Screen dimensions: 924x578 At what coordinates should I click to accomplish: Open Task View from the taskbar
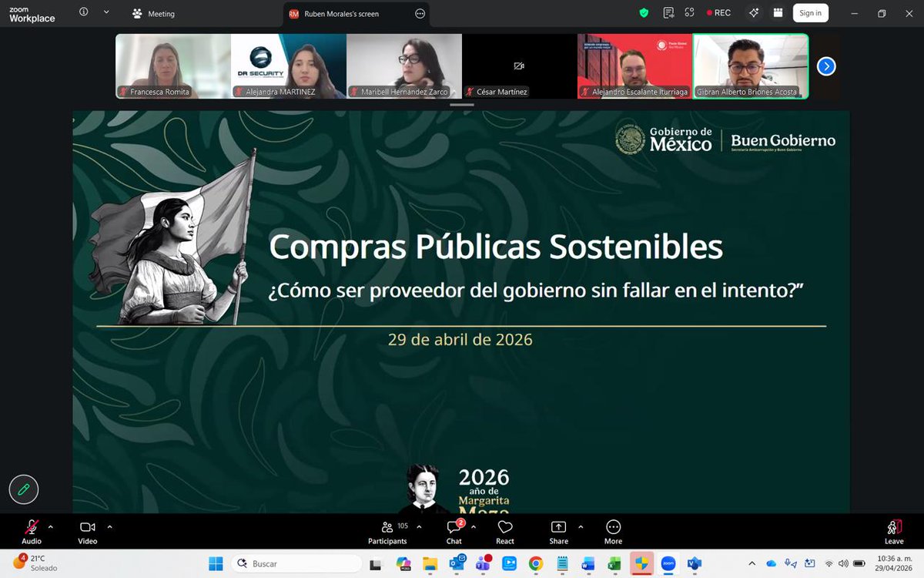tap(376, 563)
